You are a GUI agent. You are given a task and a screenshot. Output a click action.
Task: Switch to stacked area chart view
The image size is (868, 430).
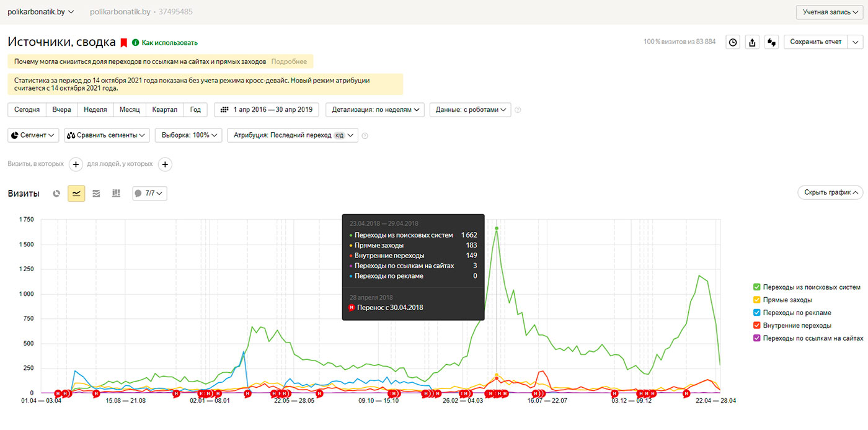(x=96, y=194)
